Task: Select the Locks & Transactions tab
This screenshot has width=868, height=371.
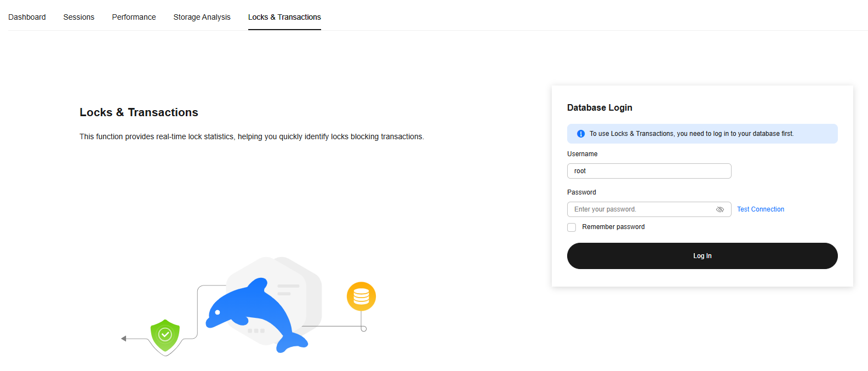Action: click(x=284, y=17)
